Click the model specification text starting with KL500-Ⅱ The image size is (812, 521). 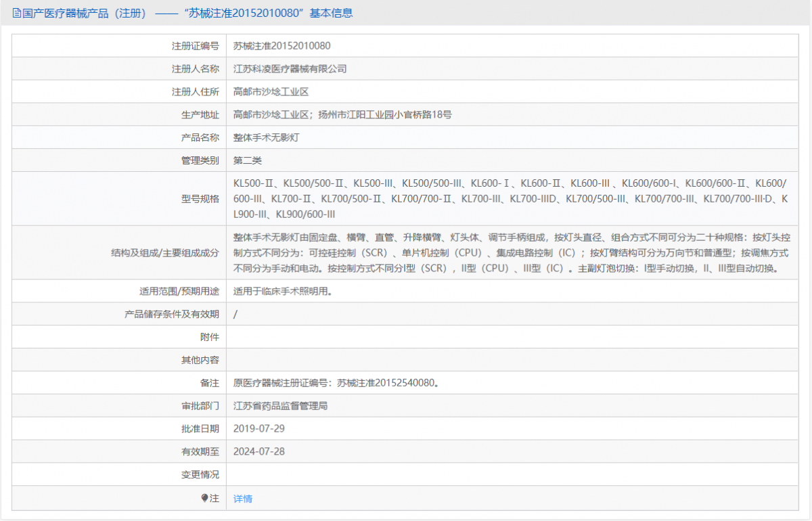pyautogui.click(x=511, y=199)
